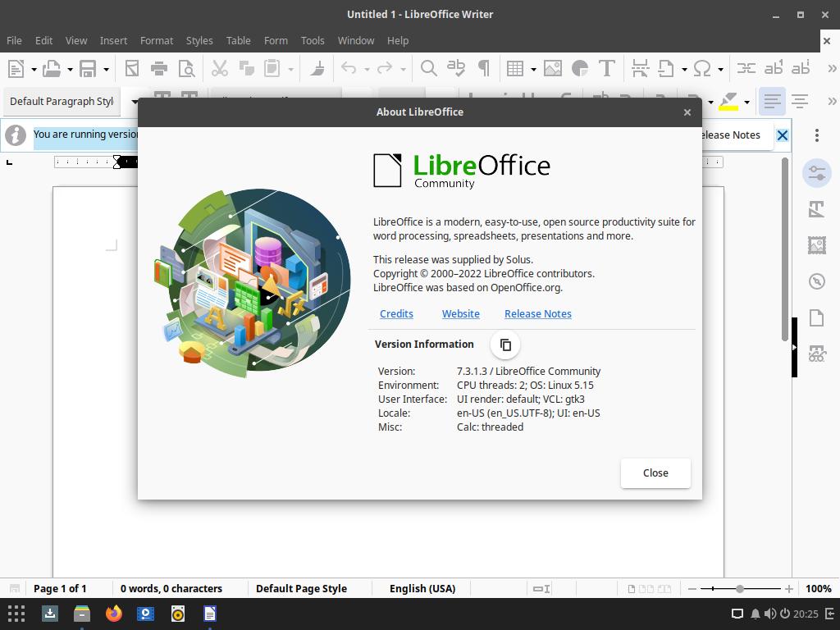
Task: Open notifications bell in the system tray
Action: [x=755, y=614]
